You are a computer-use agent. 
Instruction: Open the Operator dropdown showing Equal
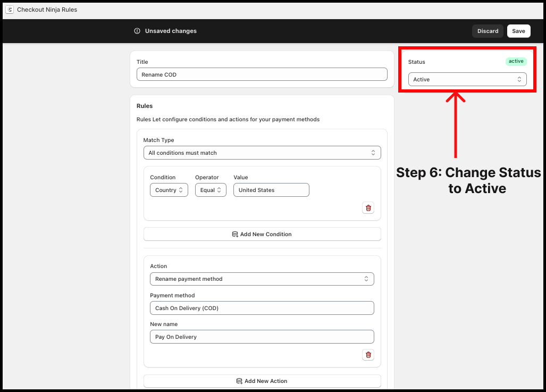tap(211, 190)
